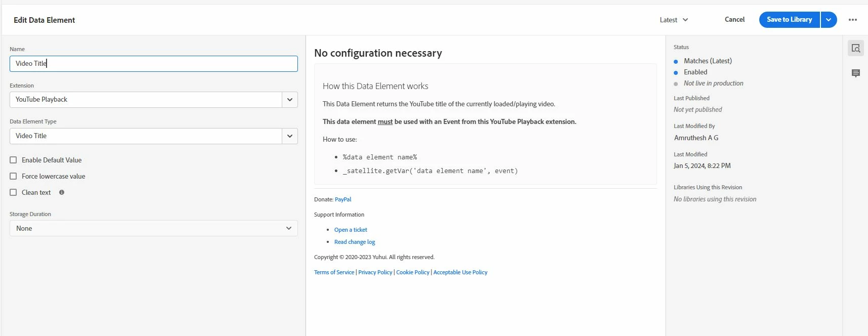Open the PayPal donate link
The width and height of the screenshot is (868, 336).
pos(343,199)
